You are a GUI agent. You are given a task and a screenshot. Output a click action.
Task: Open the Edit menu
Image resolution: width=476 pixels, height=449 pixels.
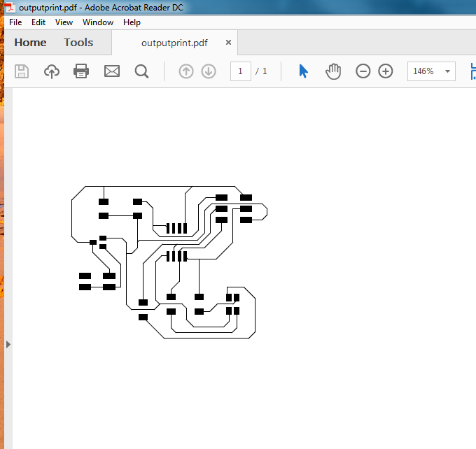tap(38, 22)
